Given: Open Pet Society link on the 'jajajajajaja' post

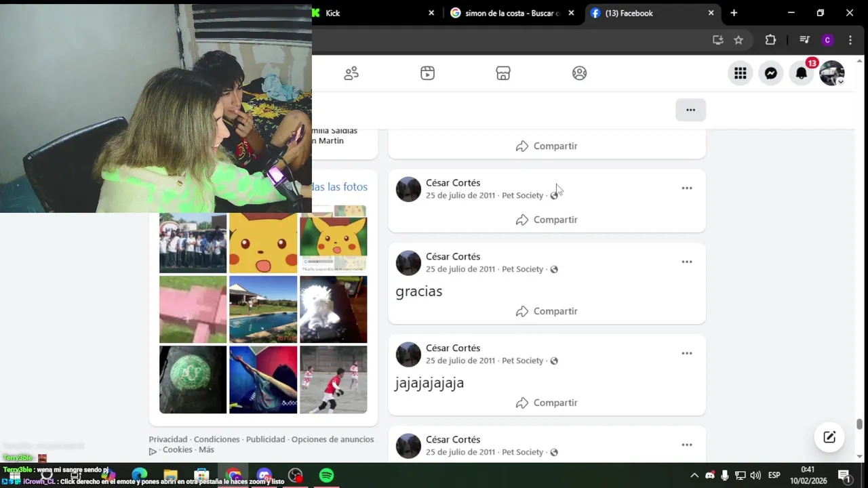Looking at the screenshot, I should click(522, 361).
